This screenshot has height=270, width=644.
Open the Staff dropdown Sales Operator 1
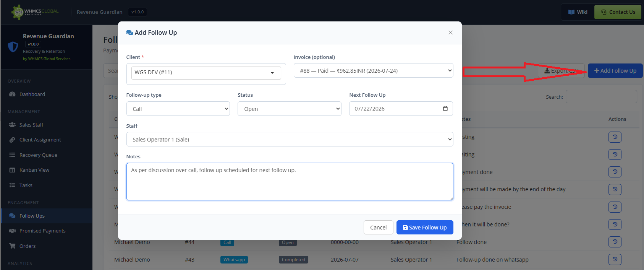tap(290, 139)
